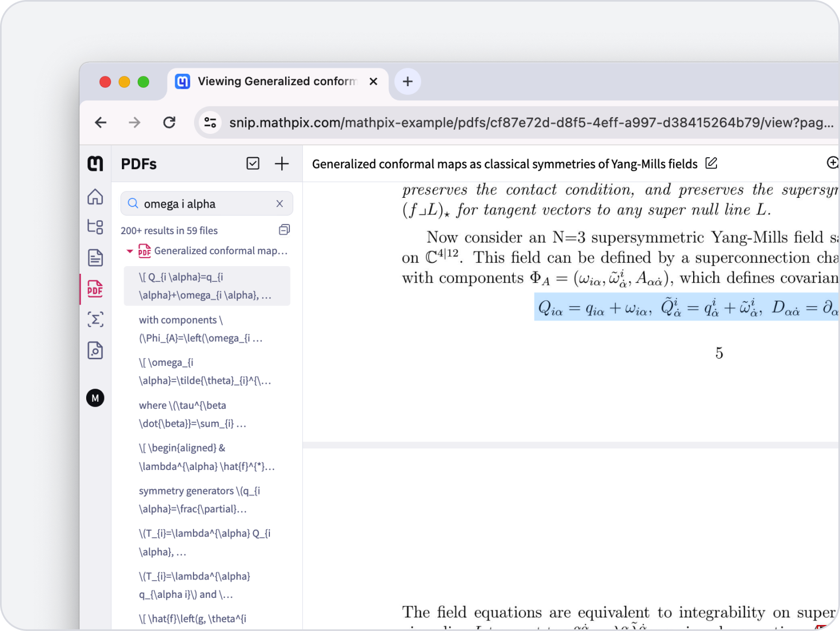Viewport: 840px width, 631px height.
Task: Select result \[ \begin{aligned} &
Action: point(207,457)
